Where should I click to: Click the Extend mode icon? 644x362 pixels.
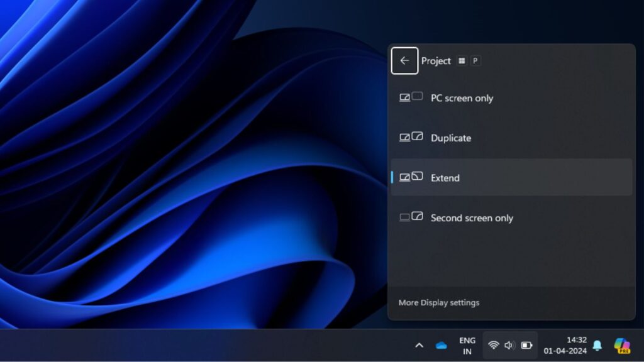(411, 177)
